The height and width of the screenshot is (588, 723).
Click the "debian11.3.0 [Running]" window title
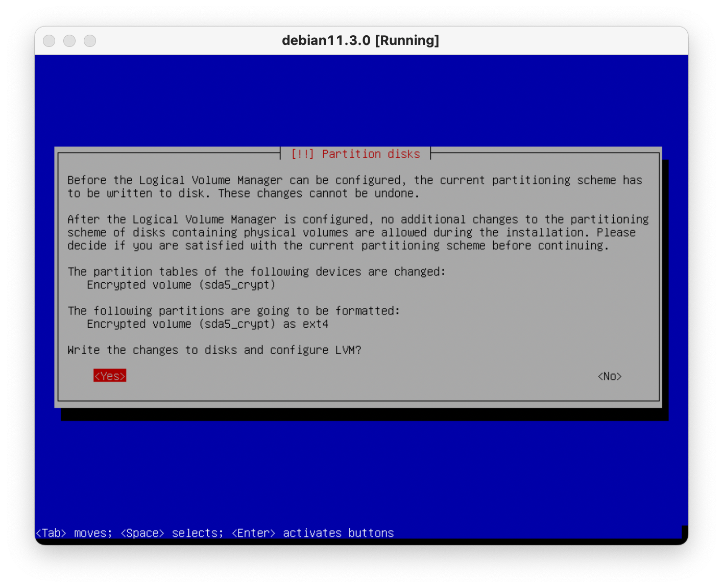(x=360, y=40)
